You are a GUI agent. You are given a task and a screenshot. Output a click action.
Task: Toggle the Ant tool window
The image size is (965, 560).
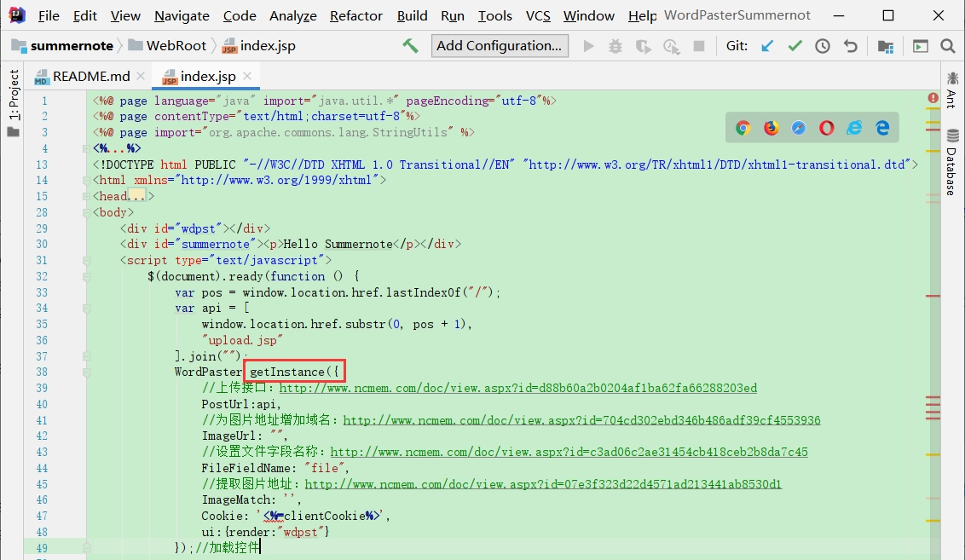click(x=952, y=89)
